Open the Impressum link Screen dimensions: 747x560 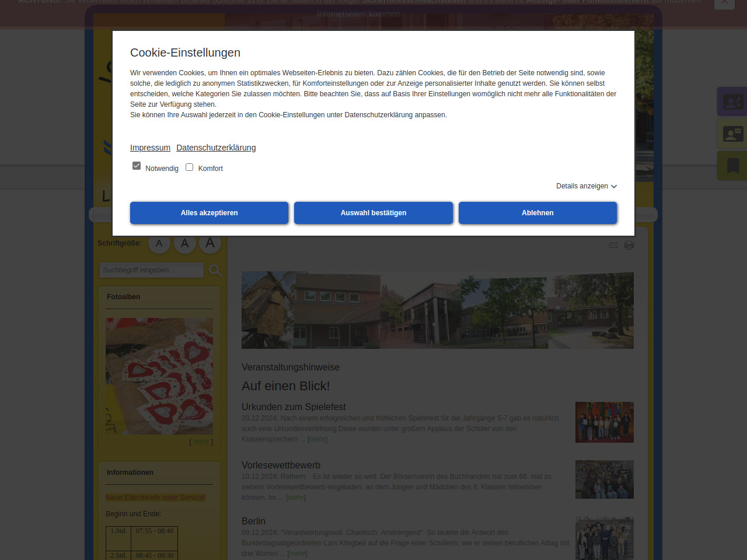point(150,148)
